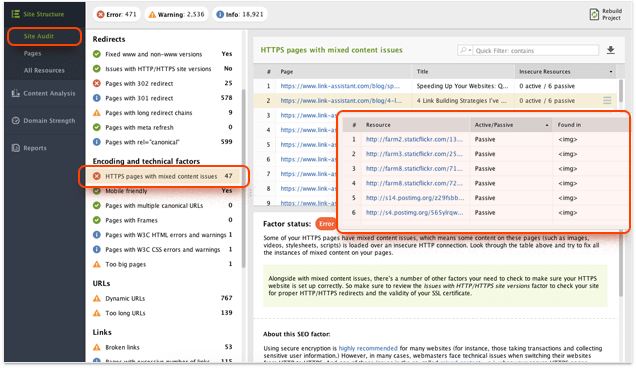Click the blue Info count icon
The height and width of the screenshot is (368, 636).
[220, 15]
